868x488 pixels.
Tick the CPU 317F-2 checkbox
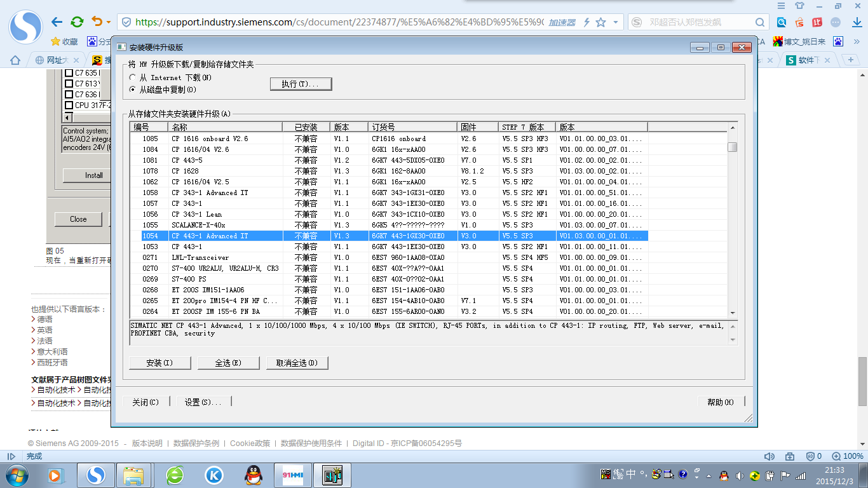point(69,105)
